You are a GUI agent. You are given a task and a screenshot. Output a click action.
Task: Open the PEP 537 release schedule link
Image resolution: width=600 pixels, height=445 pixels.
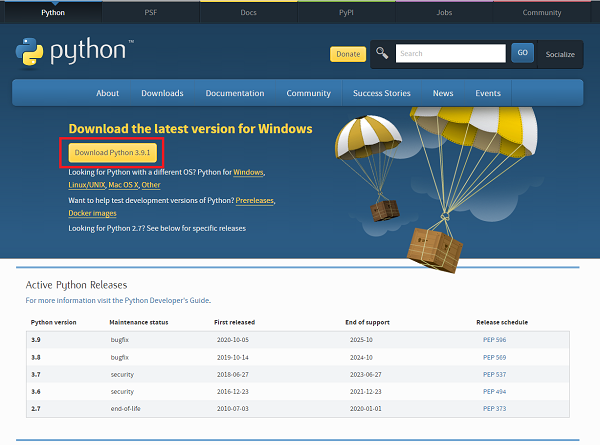[494, 375]
